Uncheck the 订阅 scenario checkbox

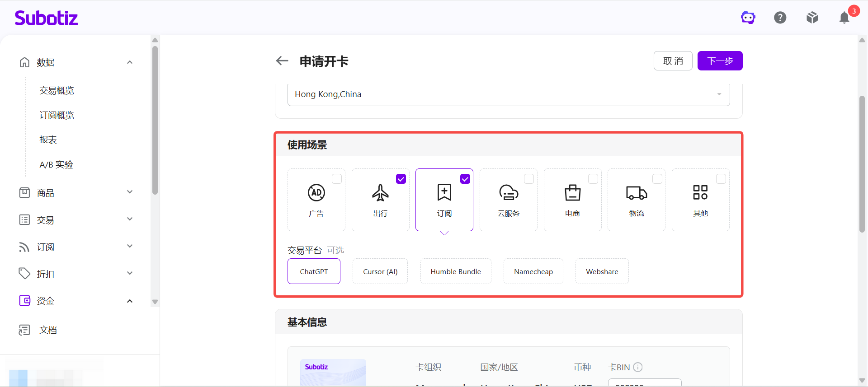tap(465, 179)
